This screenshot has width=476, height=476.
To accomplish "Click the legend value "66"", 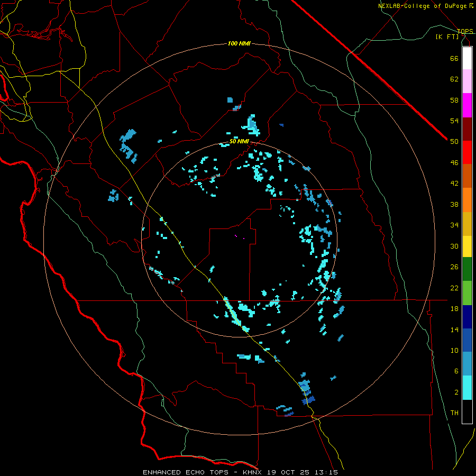I will click(454, 58).
